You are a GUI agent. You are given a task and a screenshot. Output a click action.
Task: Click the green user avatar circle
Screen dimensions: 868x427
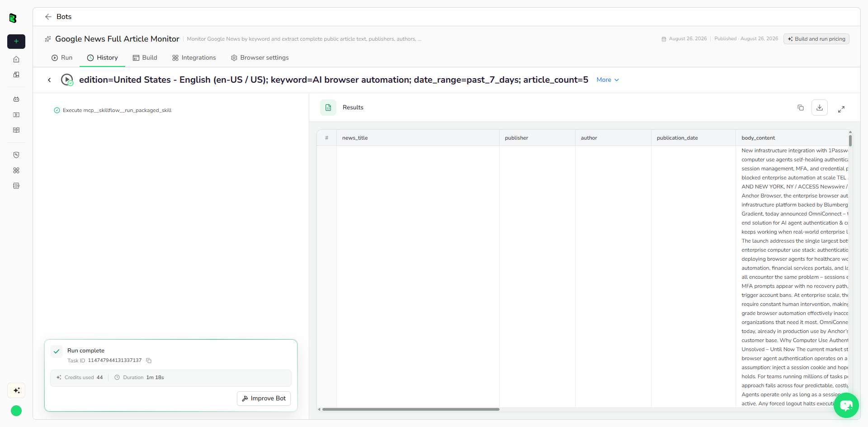point(16,411)
